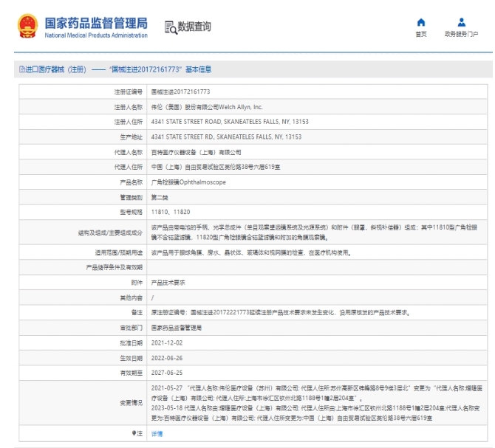Screen dimensions: 495x448
Task: Click the 附件 value 产品技术要求
Action: pos(168,282)
